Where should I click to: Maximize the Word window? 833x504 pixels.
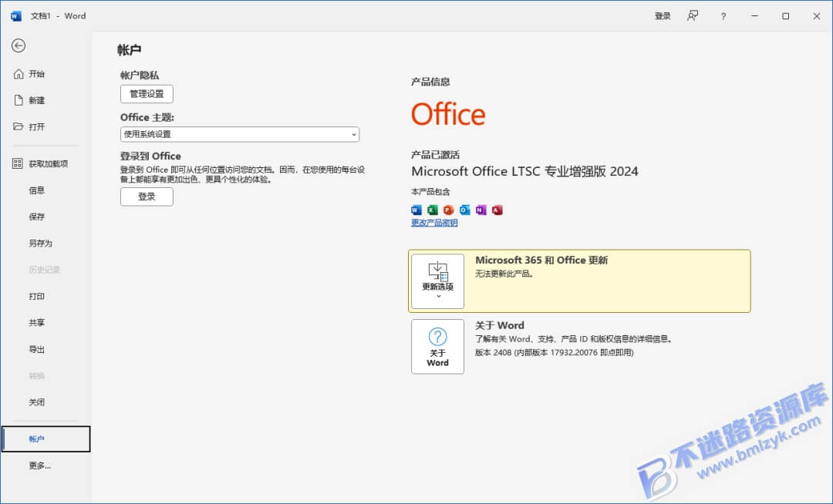(x=786, y=16)
